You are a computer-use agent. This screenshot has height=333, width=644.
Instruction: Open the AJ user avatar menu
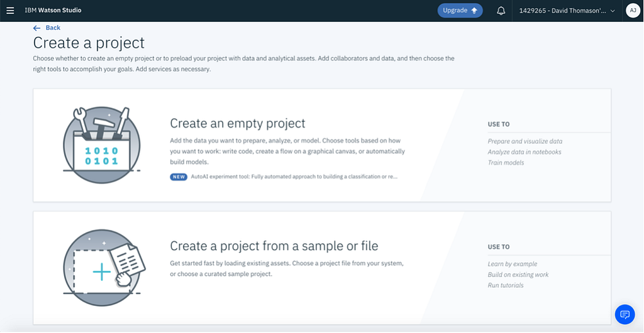click(632, 11)
